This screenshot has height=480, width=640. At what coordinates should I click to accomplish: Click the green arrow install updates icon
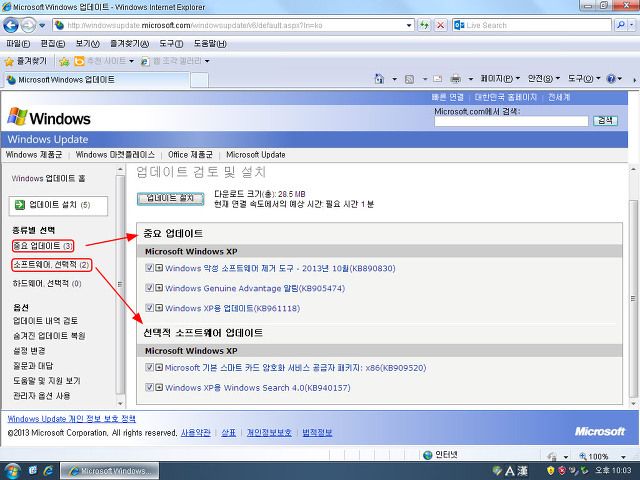[20, 205]
